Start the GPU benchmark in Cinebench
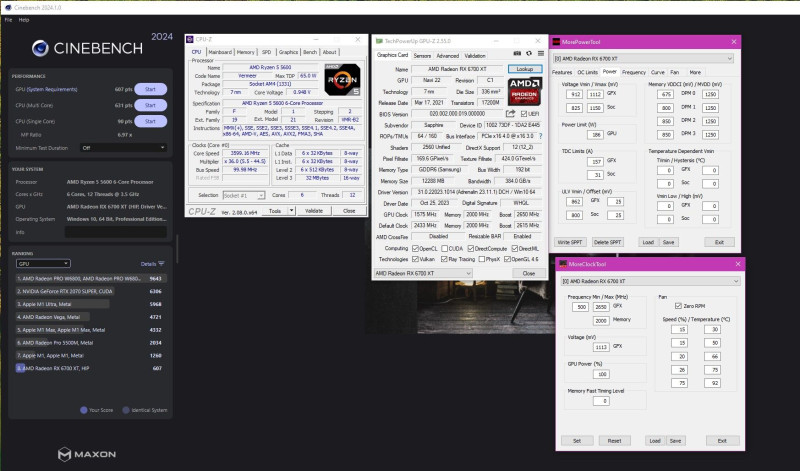 151,89
